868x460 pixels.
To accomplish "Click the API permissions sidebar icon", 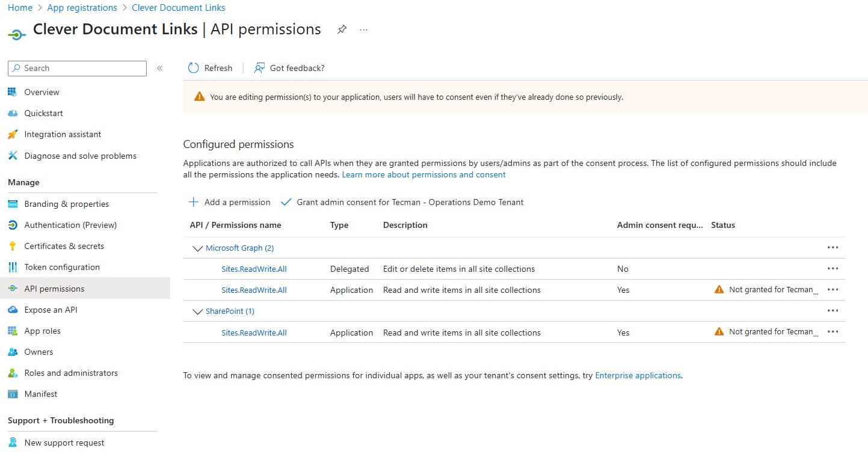I will (x=13, y=289).
